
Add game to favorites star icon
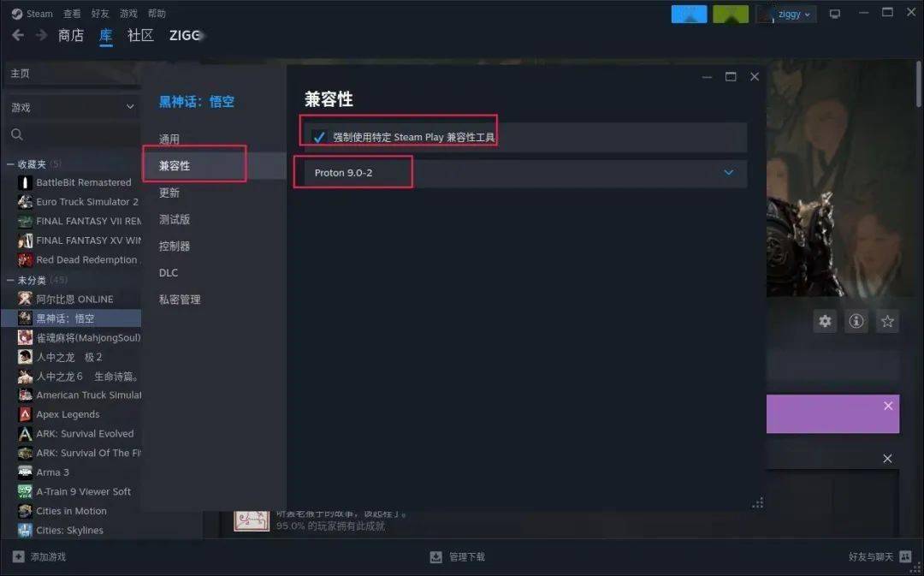[887, 321]
